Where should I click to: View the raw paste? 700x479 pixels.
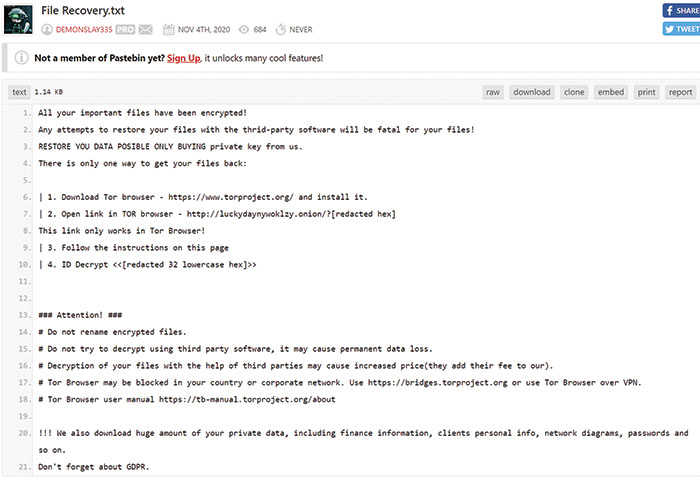pos(493,92)
